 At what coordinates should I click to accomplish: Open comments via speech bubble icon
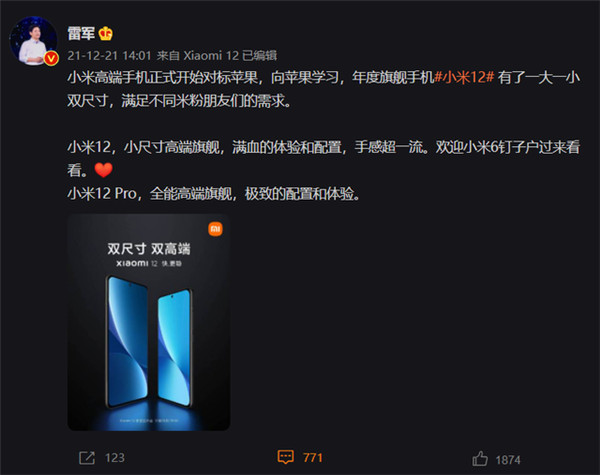pyautogui.click(x=285, y=457)
